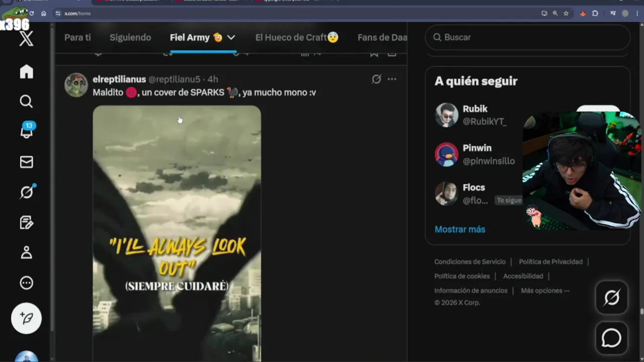Open Notifications bell showing 13
The width and height of the screenshot is (644, 362).
27,130
